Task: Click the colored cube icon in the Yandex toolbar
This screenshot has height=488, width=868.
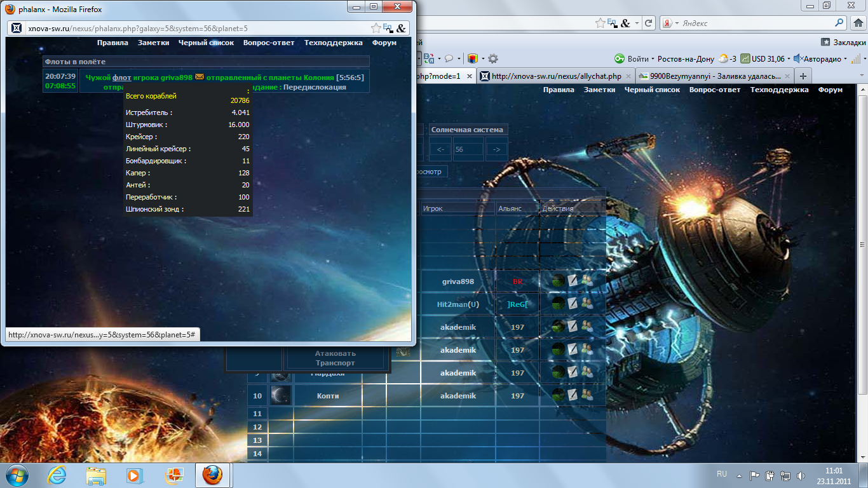Action: [472, 58]
